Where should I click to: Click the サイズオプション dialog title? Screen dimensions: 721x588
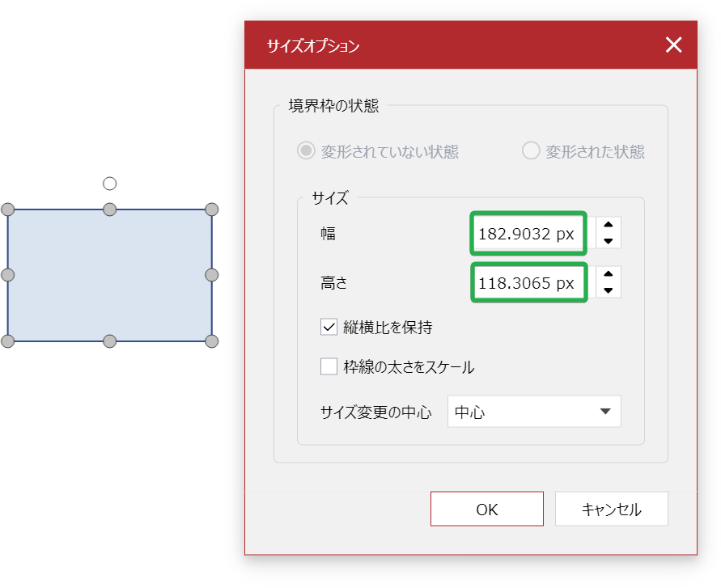tap(313, 45)
